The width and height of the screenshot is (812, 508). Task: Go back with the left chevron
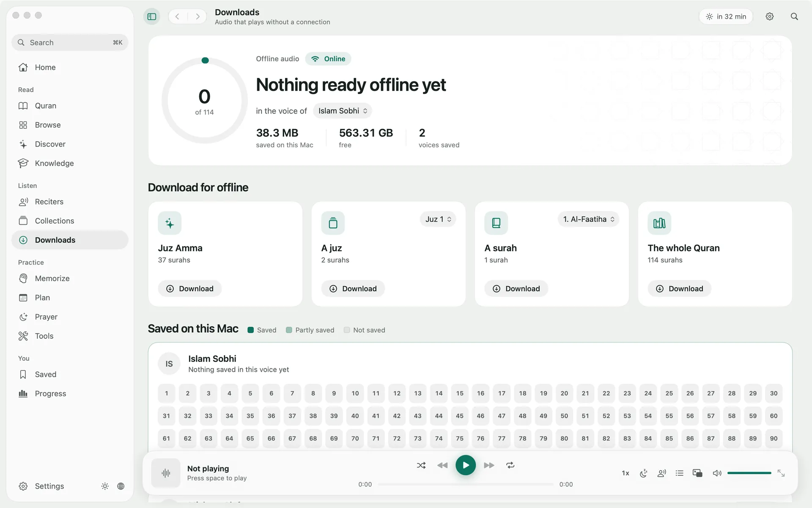(x=178, y=17)
